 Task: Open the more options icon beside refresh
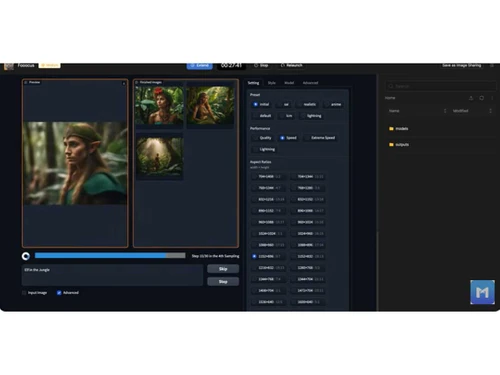(x=492, y=98)
